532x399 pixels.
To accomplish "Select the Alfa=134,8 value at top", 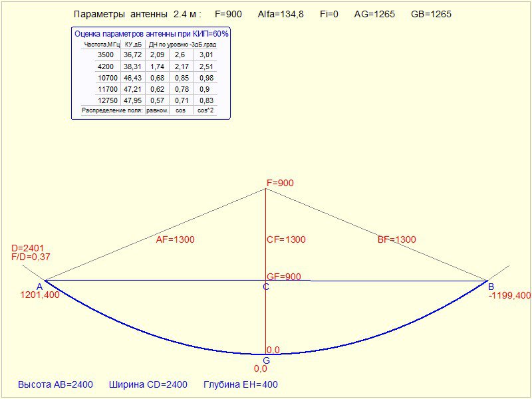I will click(281, 14).
